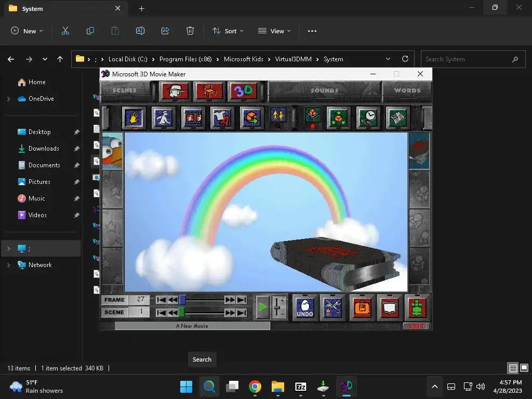The height and width of the screenshot is (399, 532).
Task: Click the Delete trash icon in Explorer
Action: click(190, 31)
